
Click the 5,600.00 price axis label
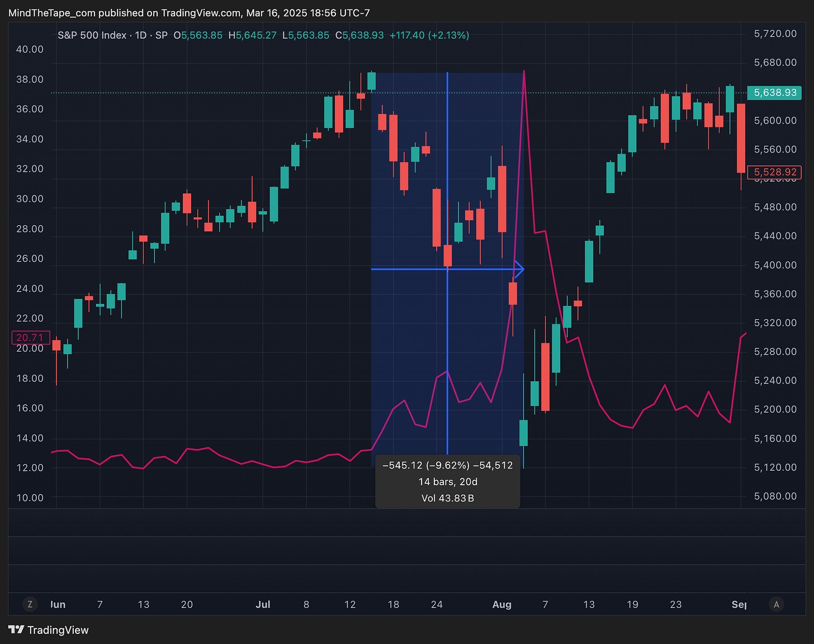click(x=775, y=121)
